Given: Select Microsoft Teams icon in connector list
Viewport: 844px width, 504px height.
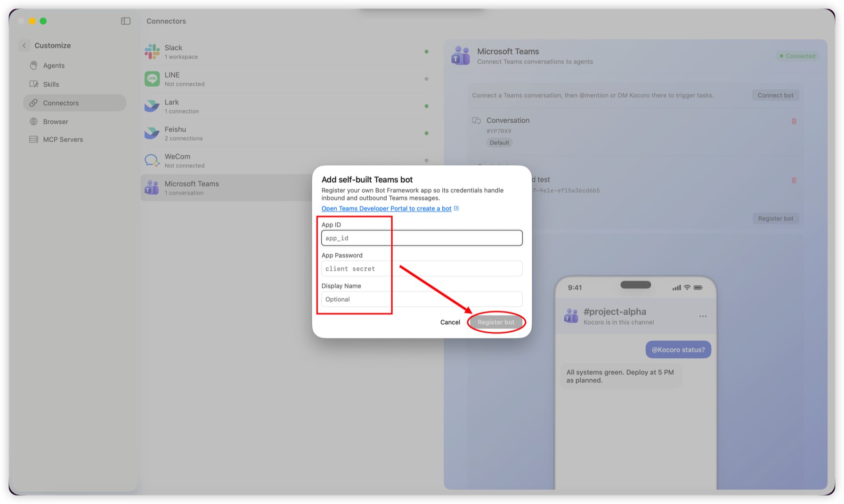Looking at the screenshot, I should pos(152,188).
